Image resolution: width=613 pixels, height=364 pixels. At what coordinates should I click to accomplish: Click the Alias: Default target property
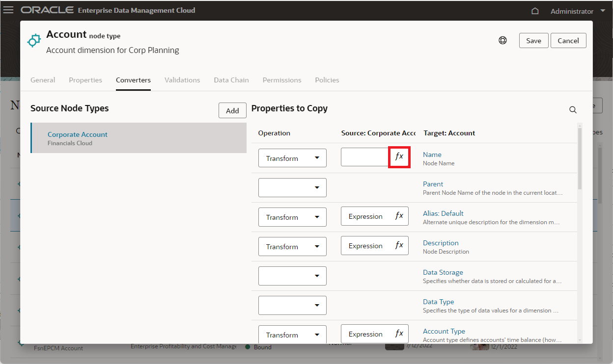pos(443,213)
